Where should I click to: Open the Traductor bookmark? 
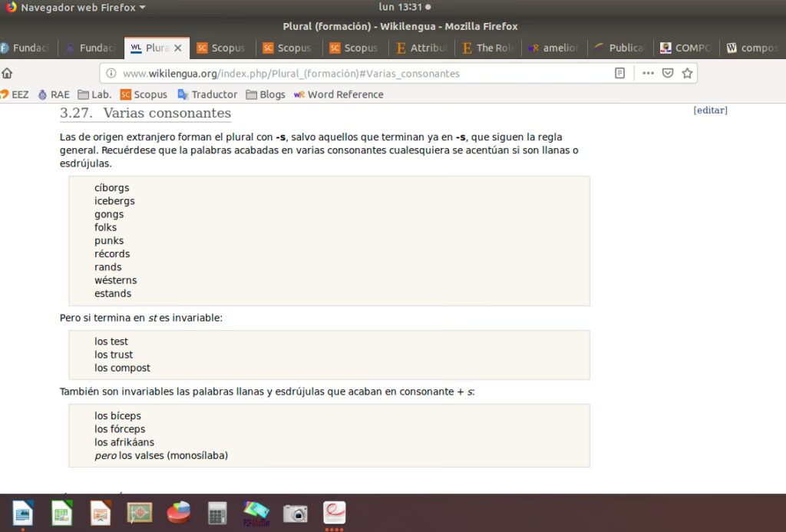click(207, 94)
